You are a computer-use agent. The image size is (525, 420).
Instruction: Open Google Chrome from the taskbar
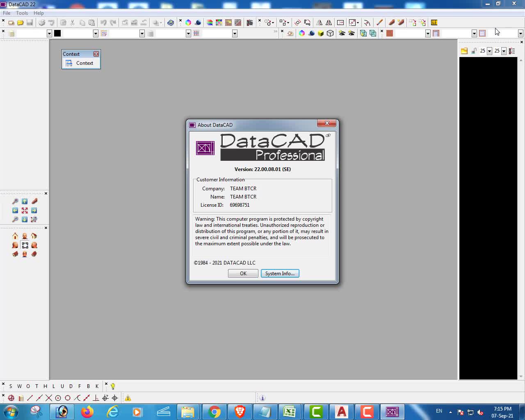tap(214, 411)
